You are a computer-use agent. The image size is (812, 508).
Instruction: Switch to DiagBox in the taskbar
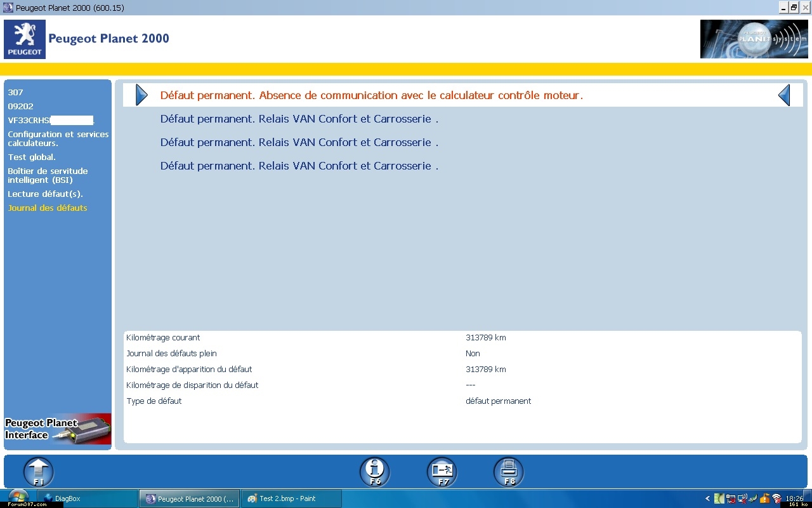pos(87,498)
